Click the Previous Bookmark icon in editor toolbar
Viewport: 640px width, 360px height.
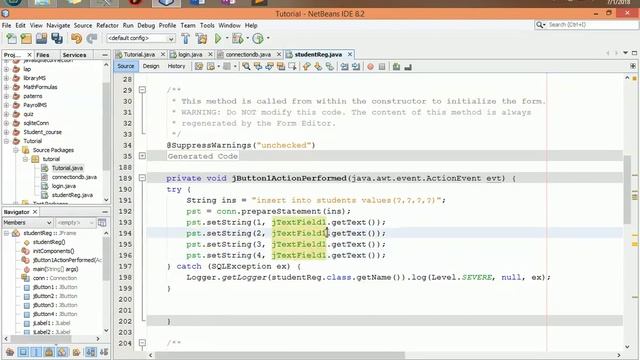pos(307,67)
